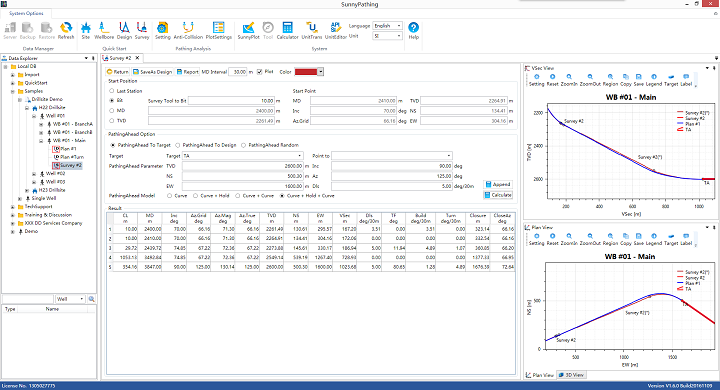Open the System Options ribbon tab
Viewport: 720px width, 390px height.
(26, 13)
